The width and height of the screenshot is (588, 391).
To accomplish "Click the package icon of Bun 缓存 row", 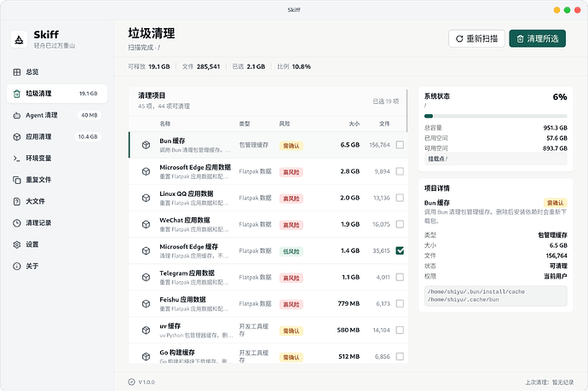I will (147, 145).
